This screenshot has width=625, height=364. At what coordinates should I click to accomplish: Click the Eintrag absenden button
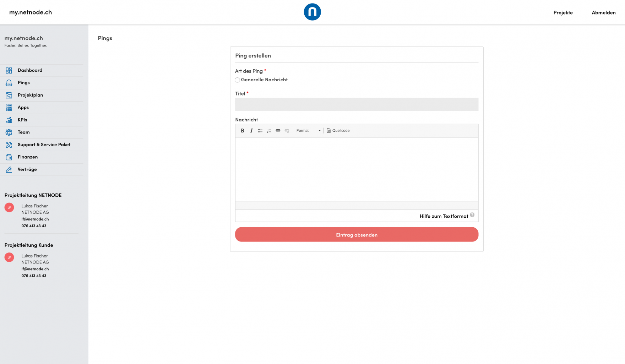[x=357, y=235]
